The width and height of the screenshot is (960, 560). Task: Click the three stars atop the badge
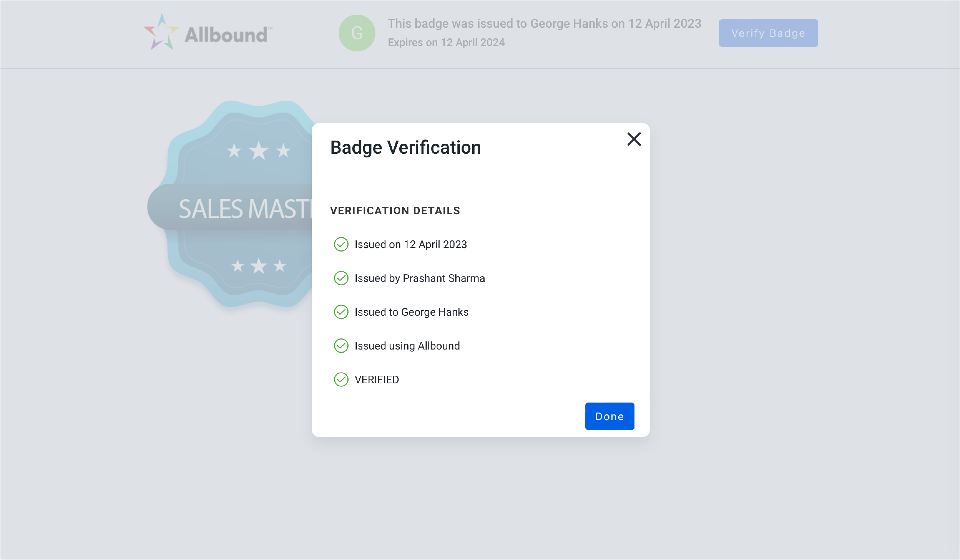(x=259, y=150)
